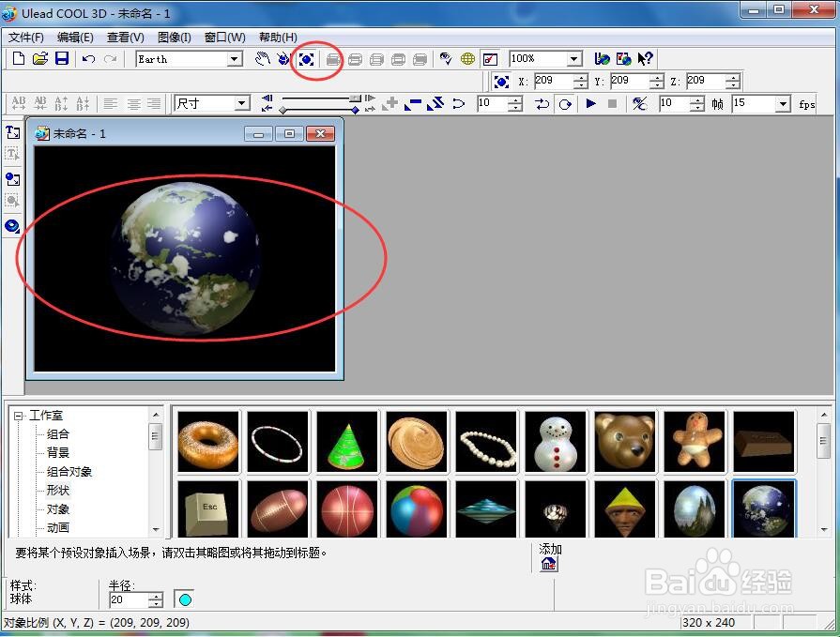This screenshot has height=637, width=840.
Task: Toggle the eye display quality icon
Action: [x=445, y=59]
